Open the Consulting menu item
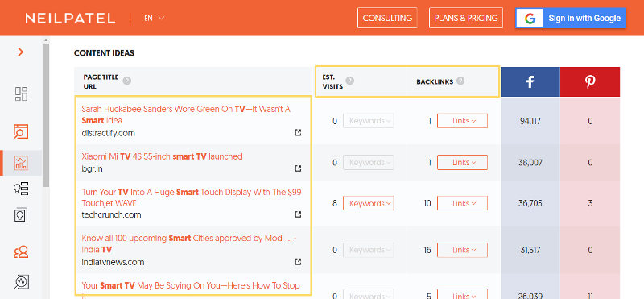This screenshot has height=299, width=644. pyautogui.click(x=387, y=18)
